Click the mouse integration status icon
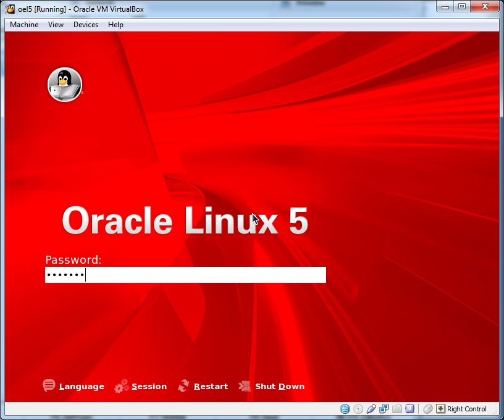This screenshot has width=504, height=420. point(428,409)
